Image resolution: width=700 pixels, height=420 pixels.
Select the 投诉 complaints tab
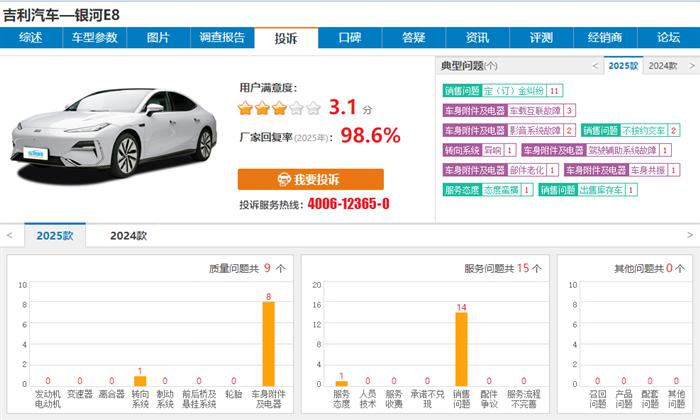pyautogui.click(x=286, y=38)
